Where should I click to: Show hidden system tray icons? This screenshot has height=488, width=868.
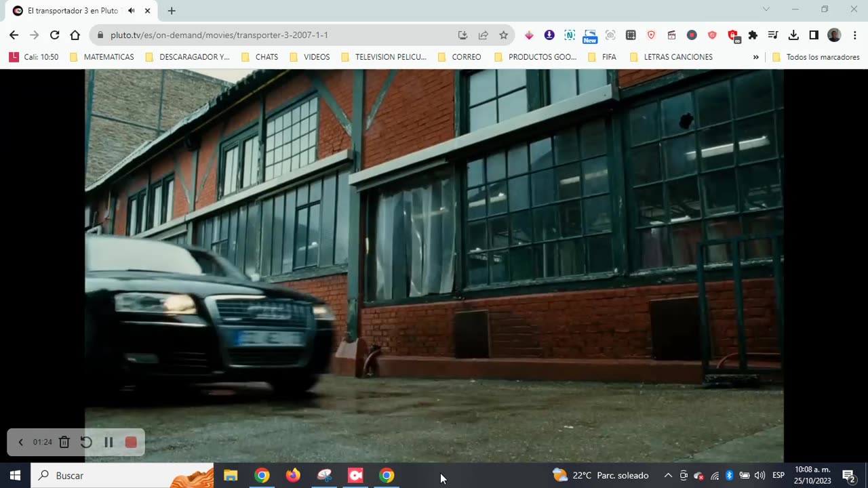click(x=667, y=476)
